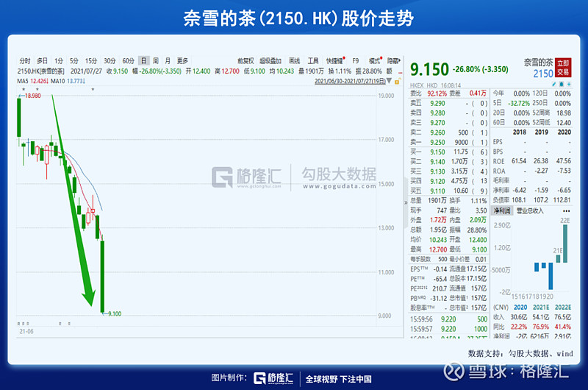This screenshot has height=390, width=588.
Task: Select the 60分 period
Action: pos(128,61)
